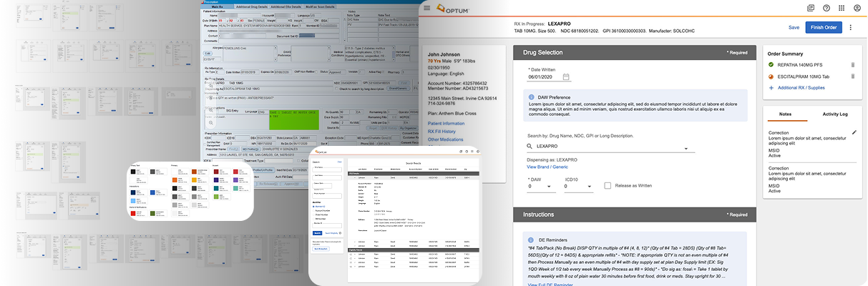Open the hamburger menu beside Optum logo
The height and width of the screenshot is (286, 868).
click(427, 8)
